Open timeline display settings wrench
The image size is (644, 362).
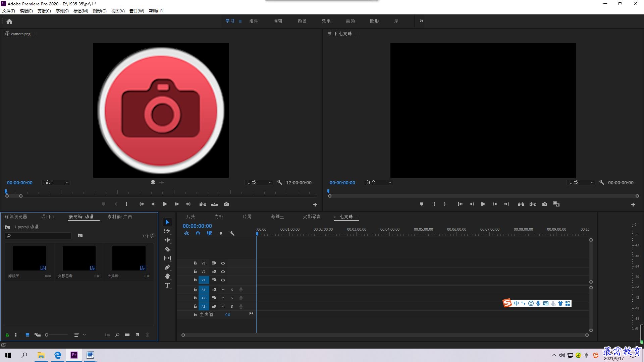pos(232,233)
